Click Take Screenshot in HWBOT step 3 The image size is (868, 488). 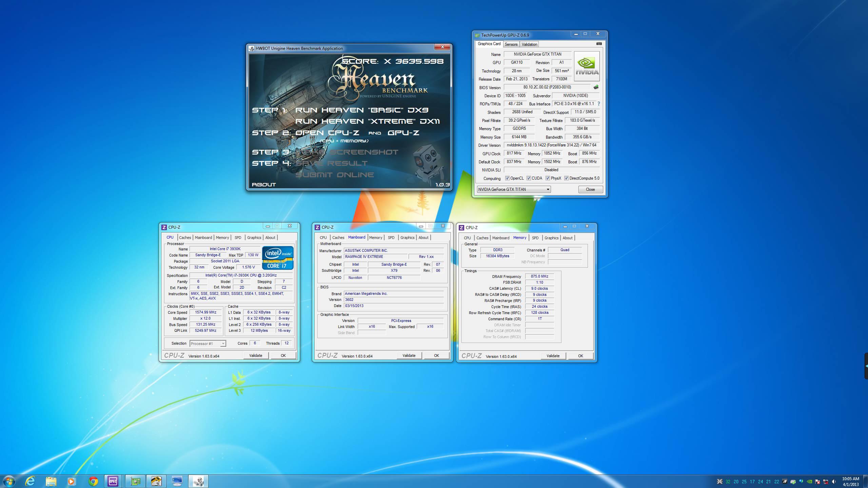347,152
